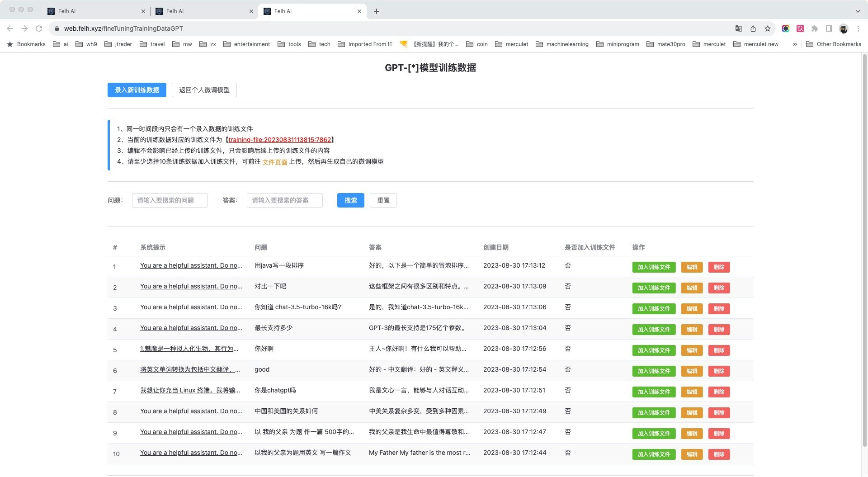
Task: Go back using browser back arrow
Action: click(10, 28)
